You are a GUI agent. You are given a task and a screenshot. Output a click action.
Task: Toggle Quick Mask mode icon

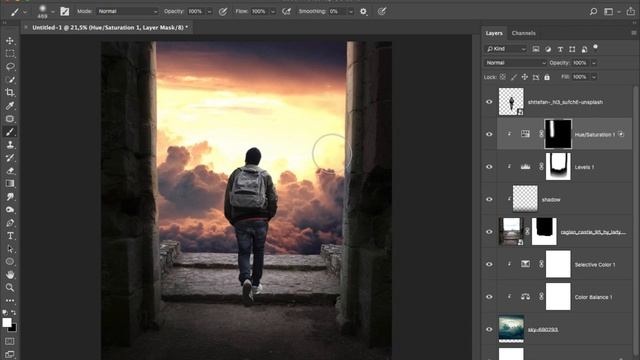coord(10,341)
